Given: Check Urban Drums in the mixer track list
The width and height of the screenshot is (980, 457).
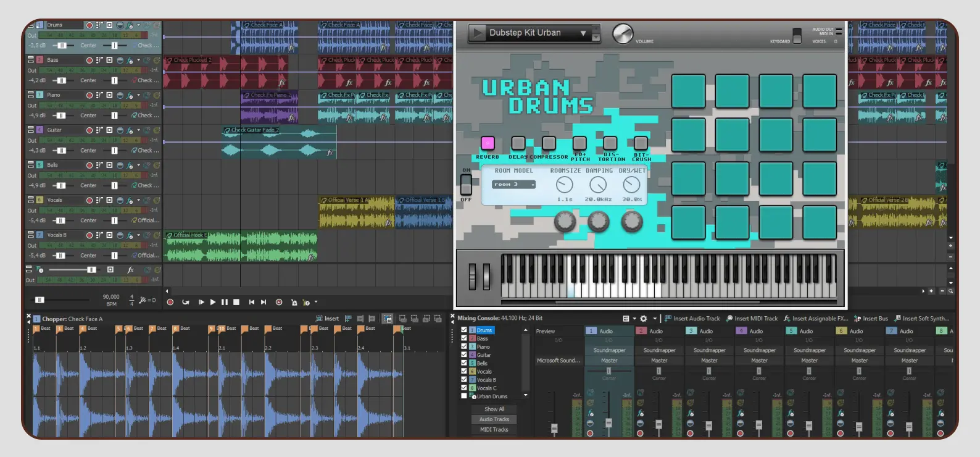Looking at the screenshot, I should tap(464, 396).
